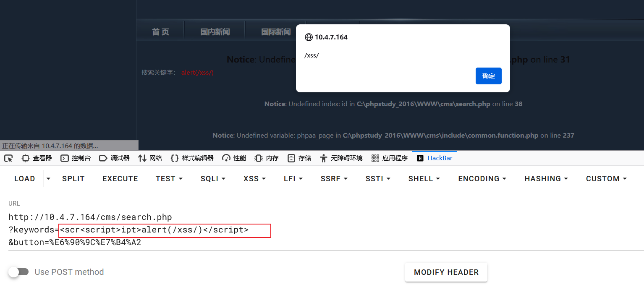Image resolution: width=644 pixels, height=295 pixels.
Task: Confirm the alert with 确定 button
Action: [489, 76]
